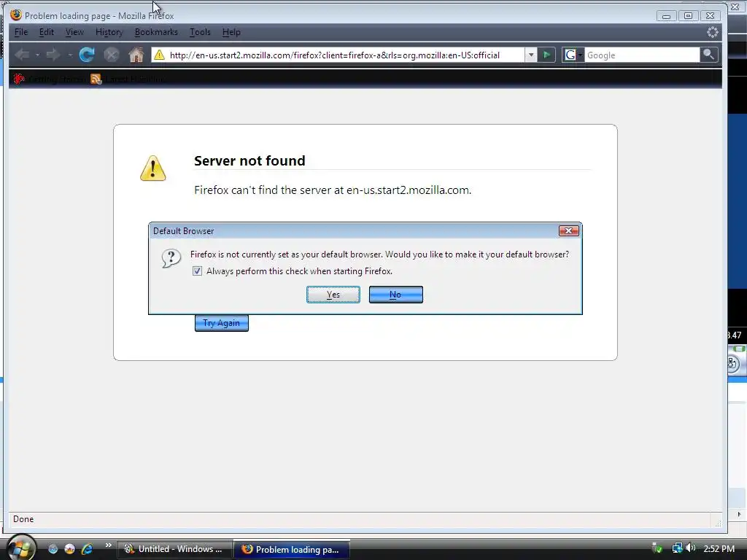
Task: Click Problem loading page taskbar button
Action: pos(292,549)
